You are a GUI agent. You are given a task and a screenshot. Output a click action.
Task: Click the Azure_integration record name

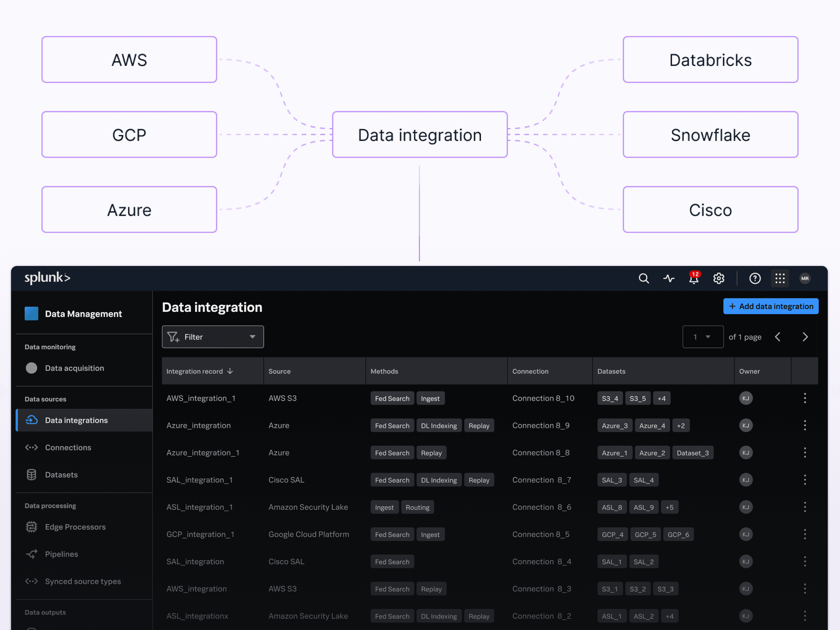198,425
